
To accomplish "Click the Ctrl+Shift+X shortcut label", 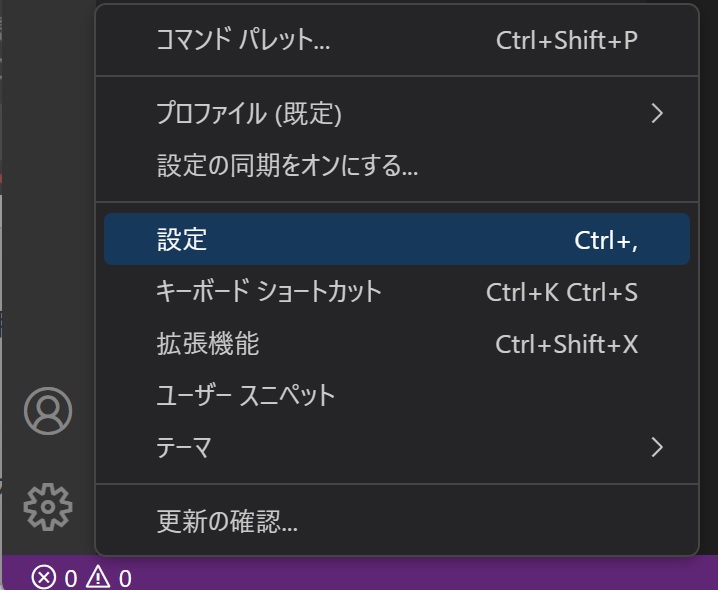I will 566,344.
